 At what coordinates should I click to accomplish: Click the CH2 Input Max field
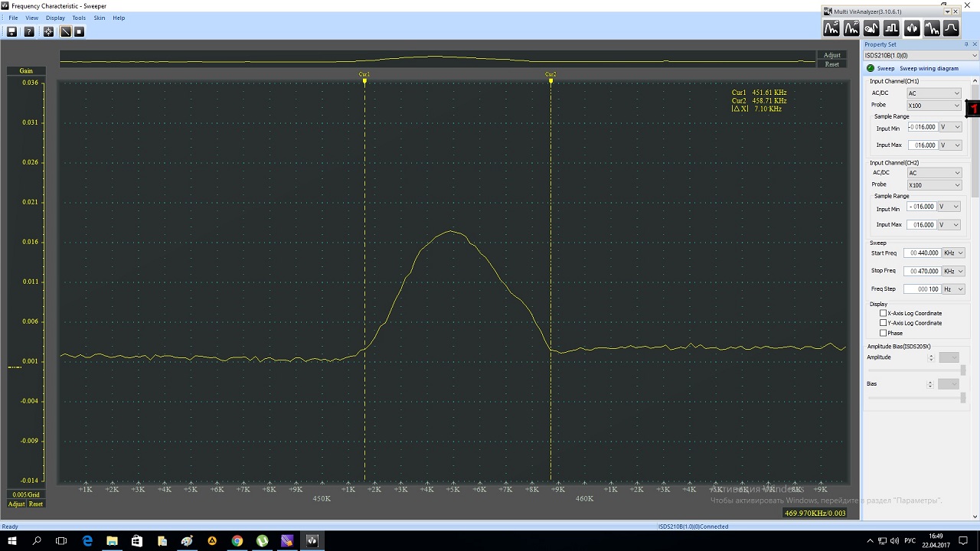922,225
